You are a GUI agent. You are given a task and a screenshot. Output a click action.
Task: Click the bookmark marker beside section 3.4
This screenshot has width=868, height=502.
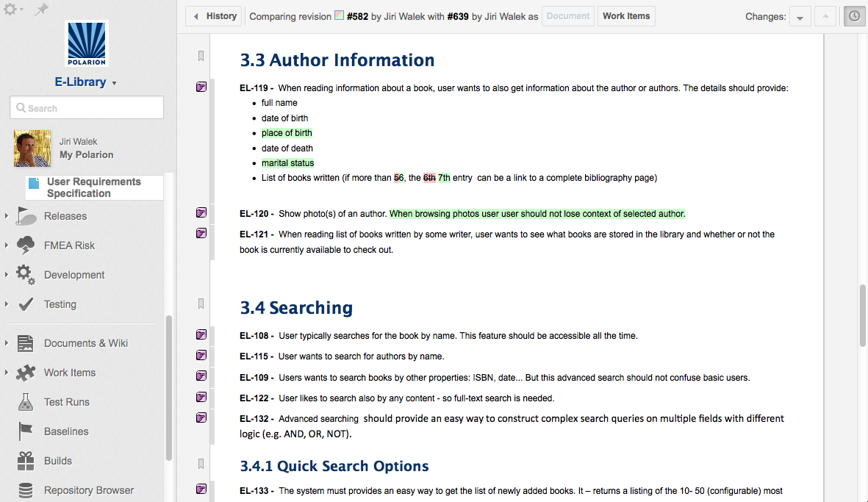[x=201, y=304]
